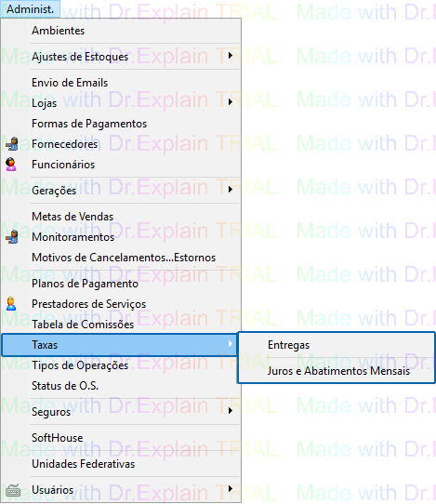
Task: Click the Monitoramentos menu icon
Action: pyautogui.click(x=12, y=237)
